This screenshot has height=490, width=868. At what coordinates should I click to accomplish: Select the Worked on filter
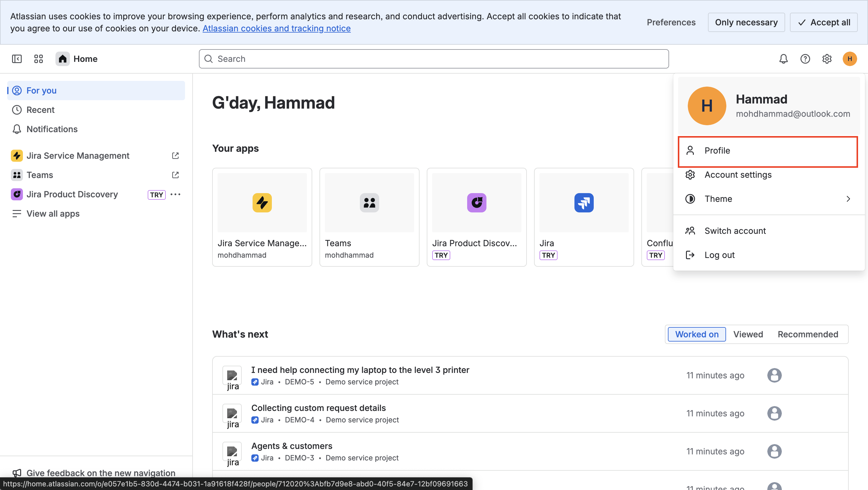click(697, 334)
